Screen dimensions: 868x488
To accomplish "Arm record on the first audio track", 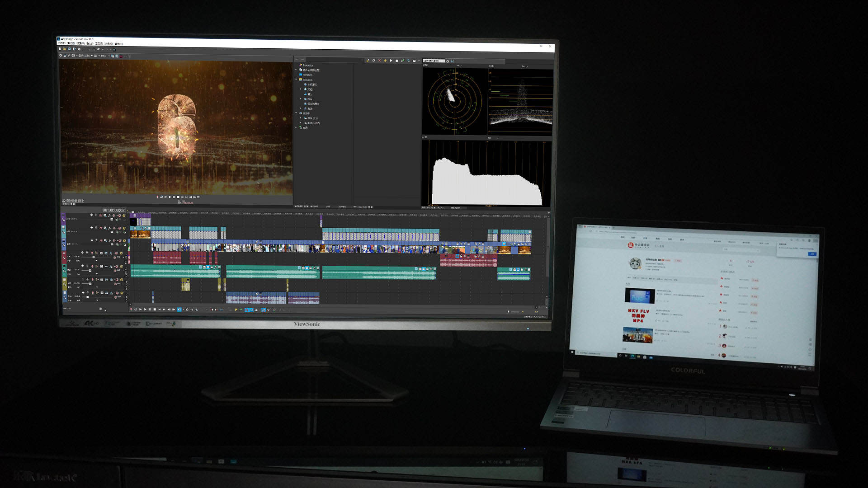I will 92,253.
